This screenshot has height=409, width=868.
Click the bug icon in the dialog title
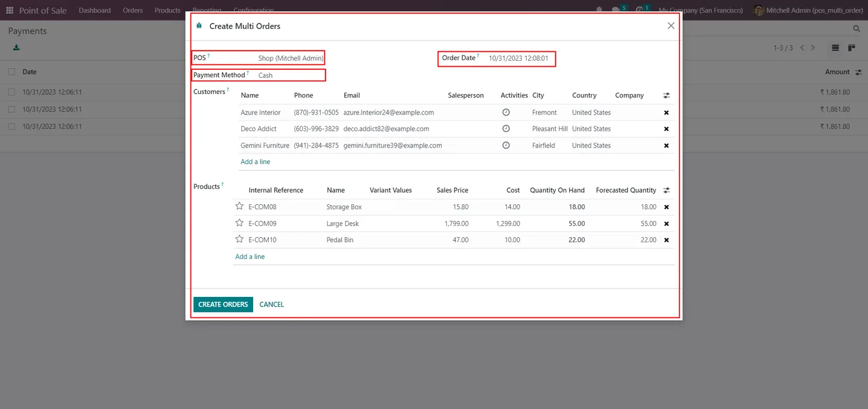[x=200, y=26]
